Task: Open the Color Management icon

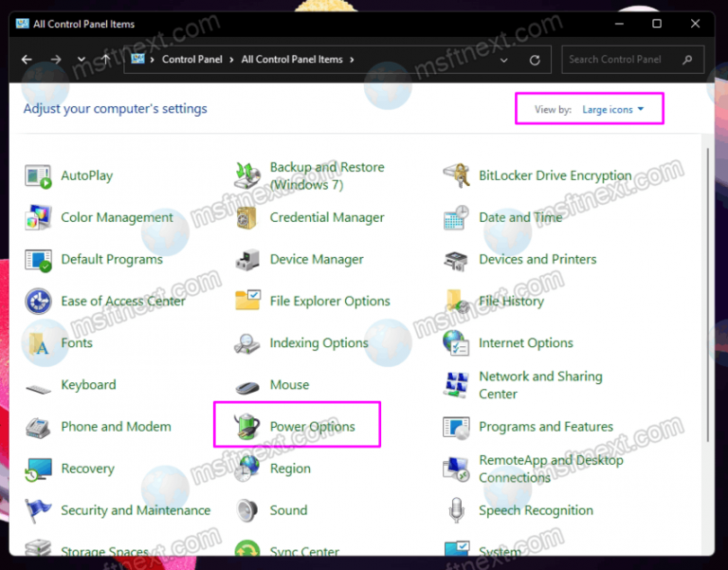Action: pyautogui.click(x=38, y=218)
